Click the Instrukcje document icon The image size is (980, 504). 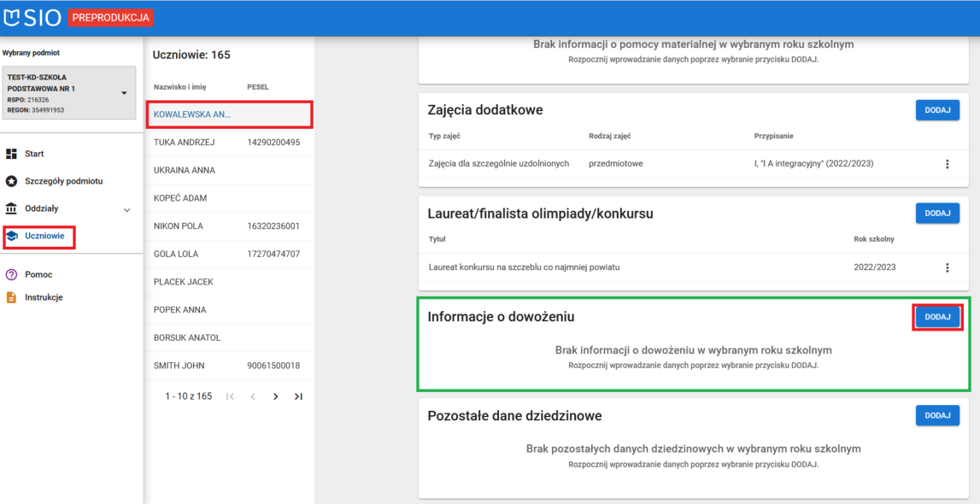[10, 298]
